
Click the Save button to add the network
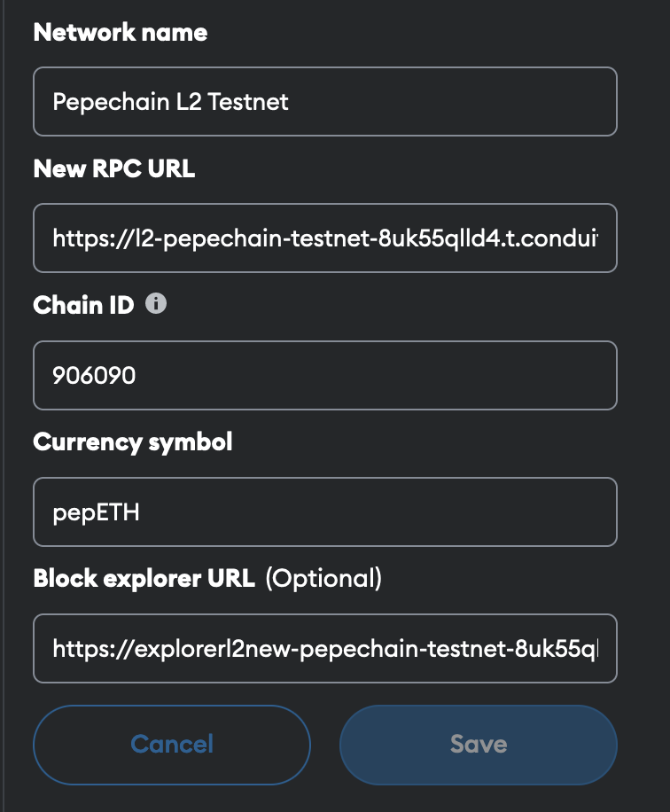[477, 745]
